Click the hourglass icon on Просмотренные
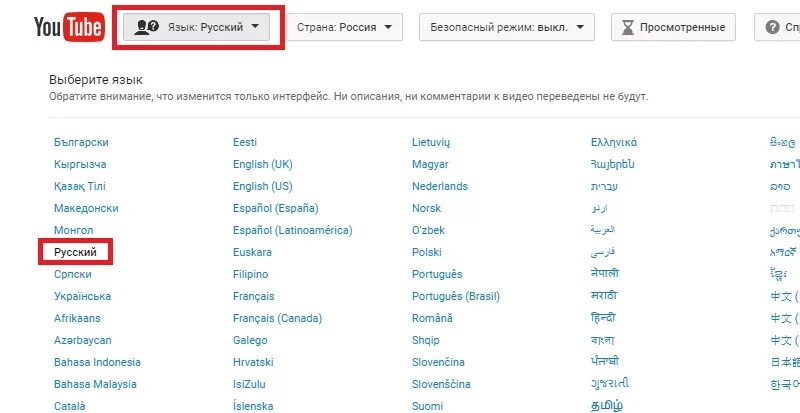Image resolution: width=800 pixels, height=413 pixels. click(628, 28)
